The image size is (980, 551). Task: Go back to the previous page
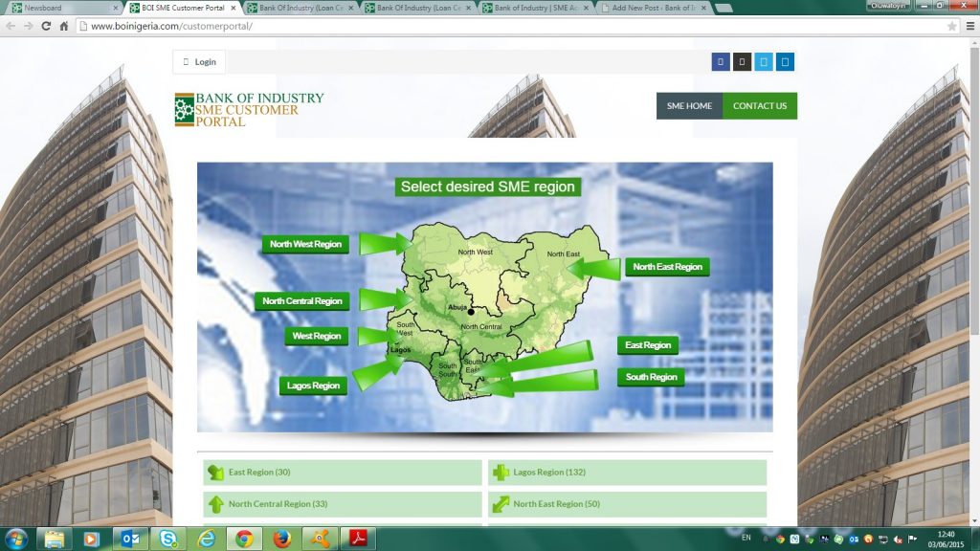coord(11,26)
